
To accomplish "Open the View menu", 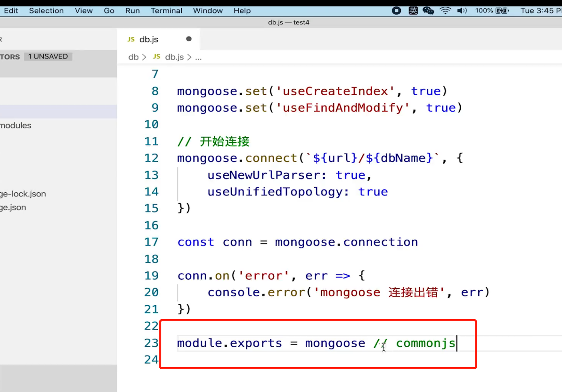I will pos(84,11).
